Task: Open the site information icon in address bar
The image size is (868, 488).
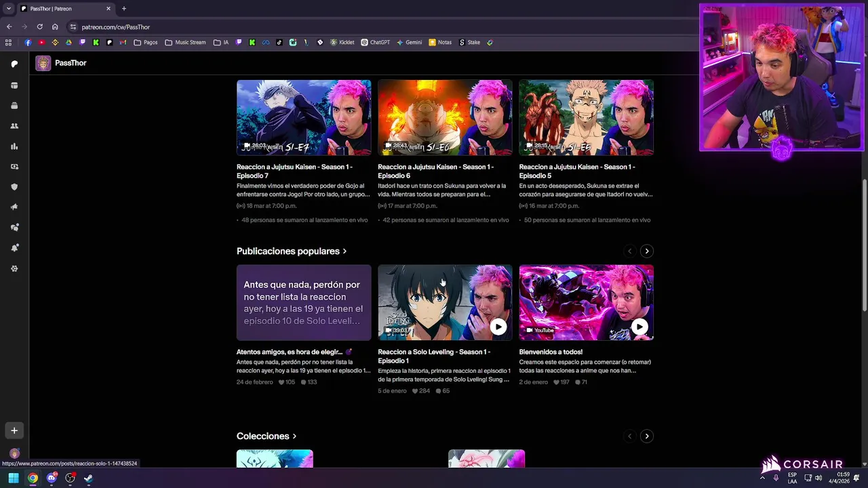Action: click(73, 27)
